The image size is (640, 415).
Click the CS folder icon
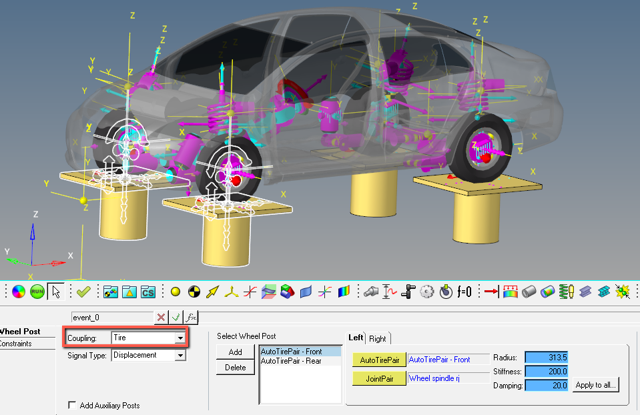point(147,292)
